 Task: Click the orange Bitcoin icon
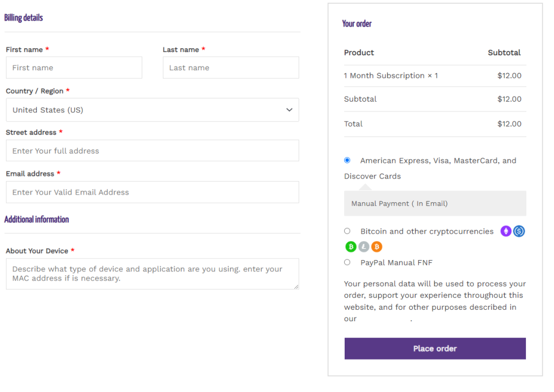[x=377, y=247]
